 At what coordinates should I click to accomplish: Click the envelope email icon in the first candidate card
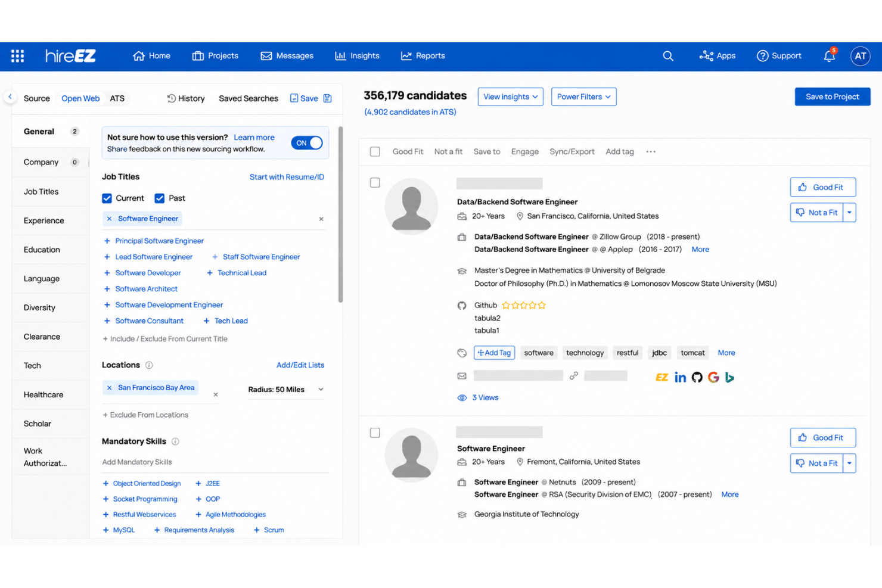tap(462, 376)
